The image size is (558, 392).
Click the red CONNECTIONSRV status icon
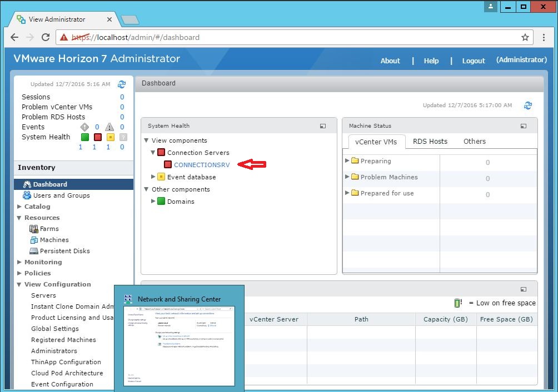(168, 164)
